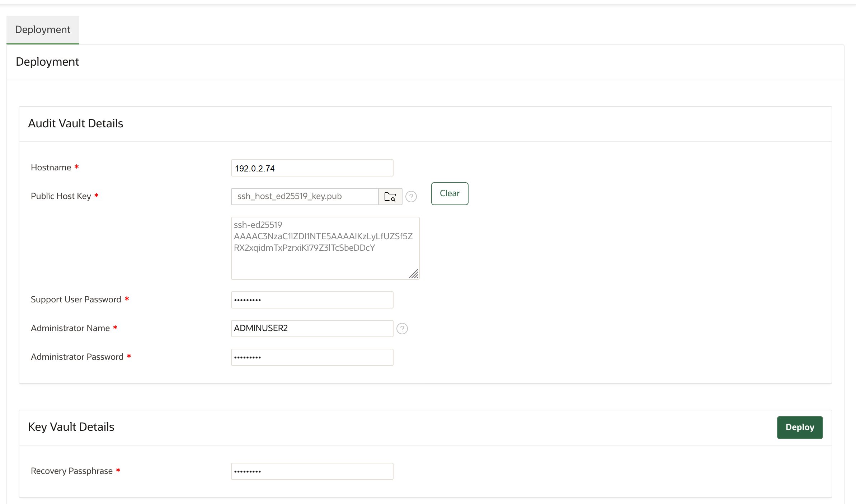Clear the selected public host key file
This screenshot has height=504, width=856.
point(449,193)
